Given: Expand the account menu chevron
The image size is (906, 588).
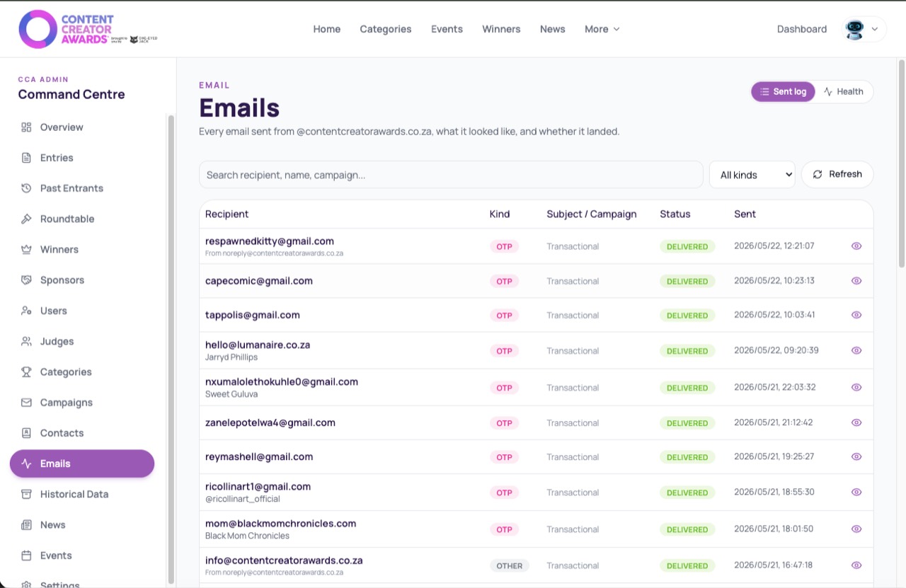Looking at the screenshot, I should pos(875,29).
